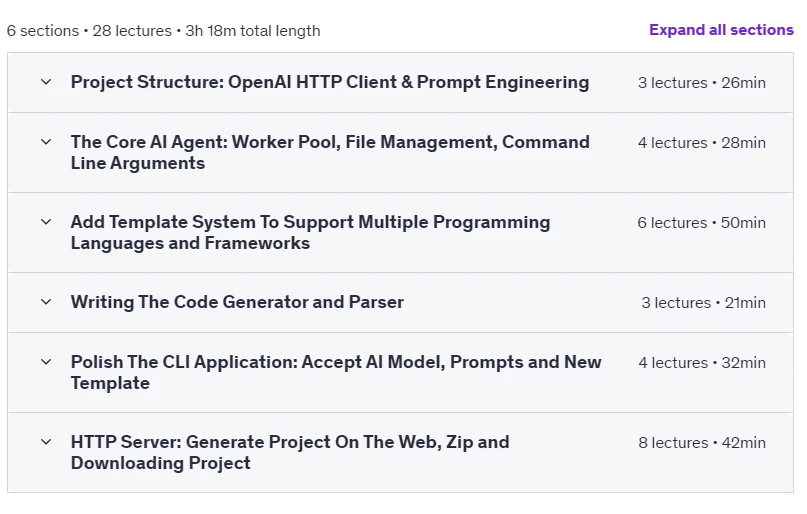Click the 6 sections summary text
The height and width of the screenshot is (514, 807).
pyautogui.click(x=163, y=31)
